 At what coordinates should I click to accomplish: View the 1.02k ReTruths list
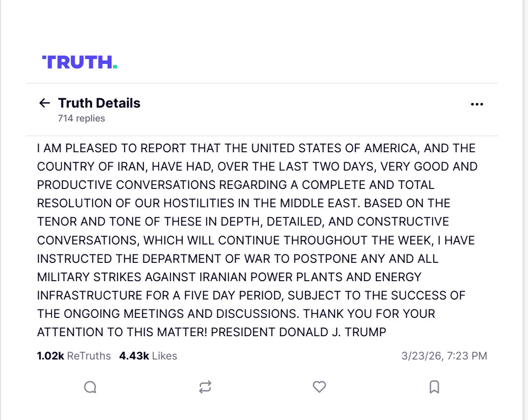coord(74,356)
